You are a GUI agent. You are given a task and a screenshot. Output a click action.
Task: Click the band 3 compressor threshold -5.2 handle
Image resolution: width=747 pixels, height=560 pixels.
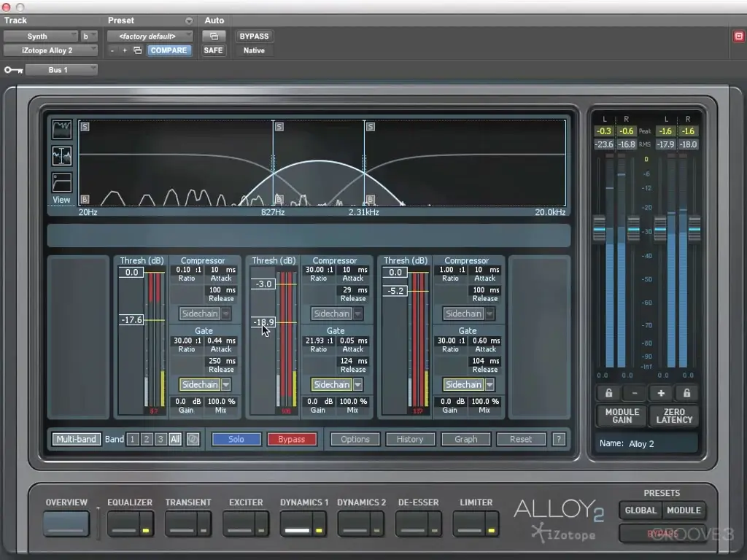[395, 291]
